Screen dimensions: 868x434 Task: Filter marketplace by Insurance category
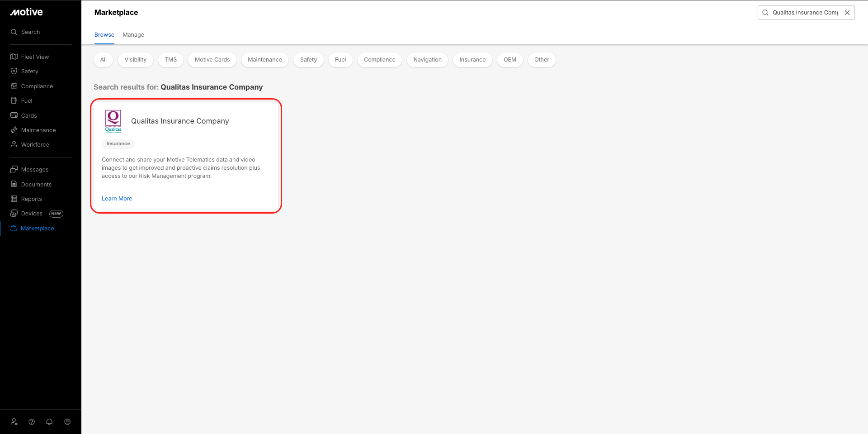tap(472, 60)
